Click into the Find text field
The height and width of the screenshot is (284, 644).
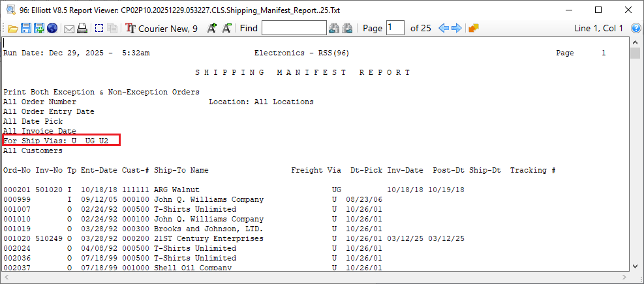(x=294, y=28)
